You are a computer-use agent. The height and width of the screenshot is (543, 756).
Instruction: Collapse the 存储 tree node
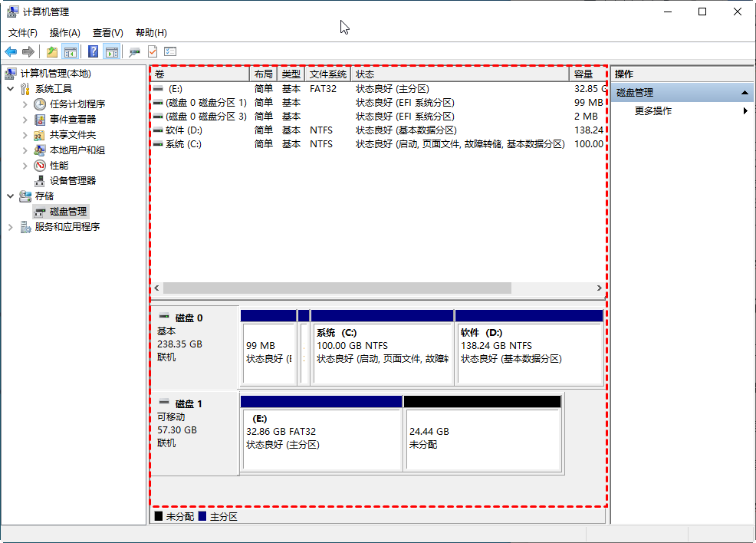pyautogui.click(x=11, y=196)
